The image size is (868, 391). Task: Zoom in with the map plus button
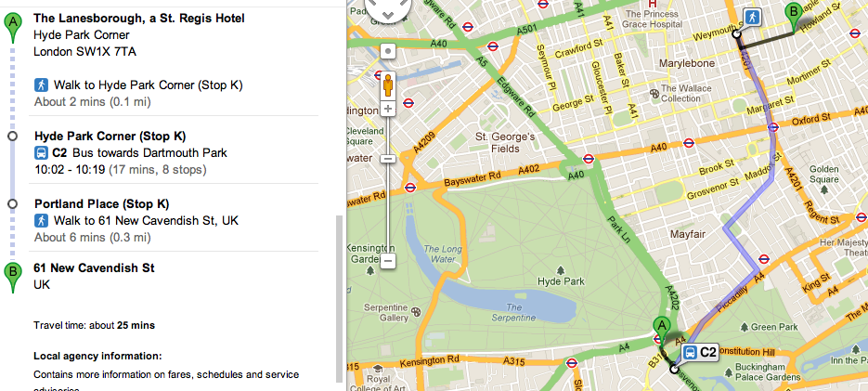[x=388, y=109]
